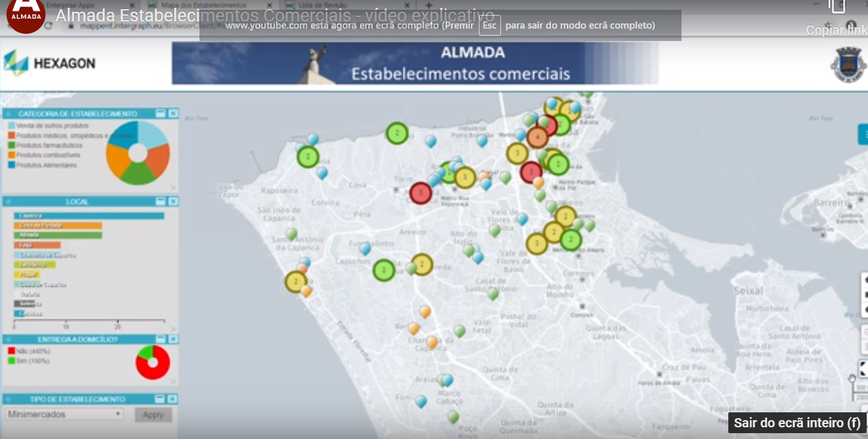Minimize the Entrega a Domicílio panel
The height and width of the screenshot is (439, 868).
pos(160,339)
